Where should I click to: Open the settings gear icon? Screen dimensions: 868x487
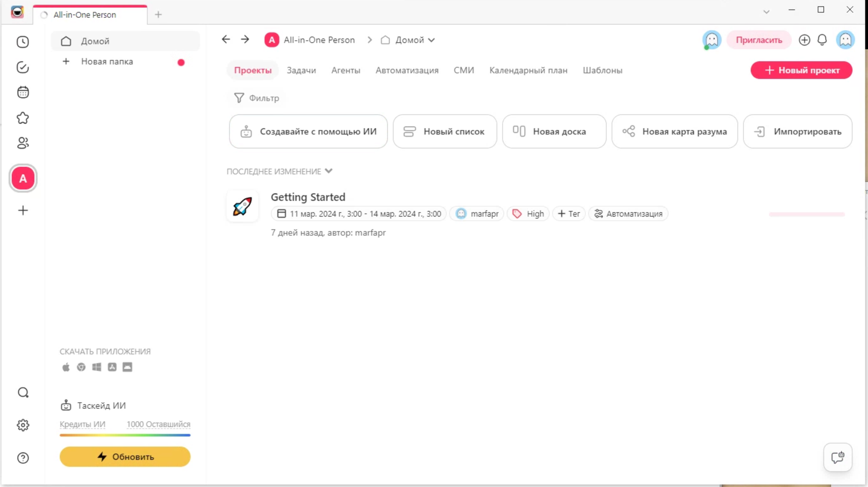[23, 425]
